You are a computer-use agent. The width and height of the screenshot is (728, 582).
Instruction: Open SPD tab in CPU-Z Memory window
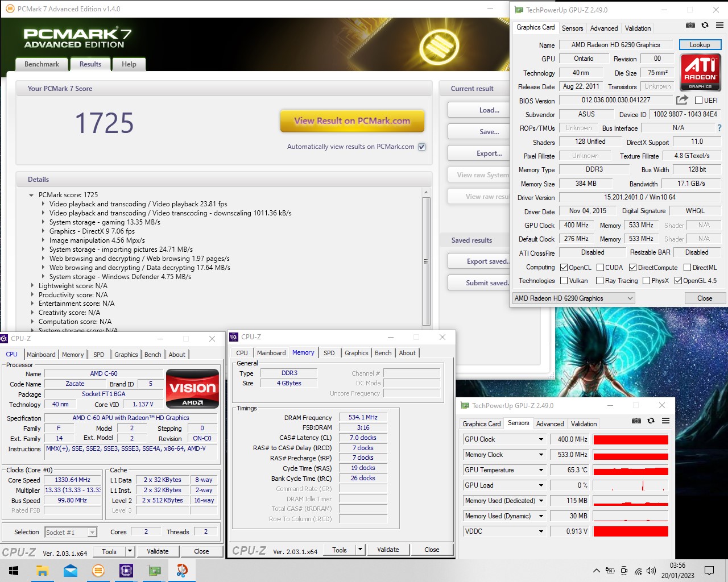329,353
